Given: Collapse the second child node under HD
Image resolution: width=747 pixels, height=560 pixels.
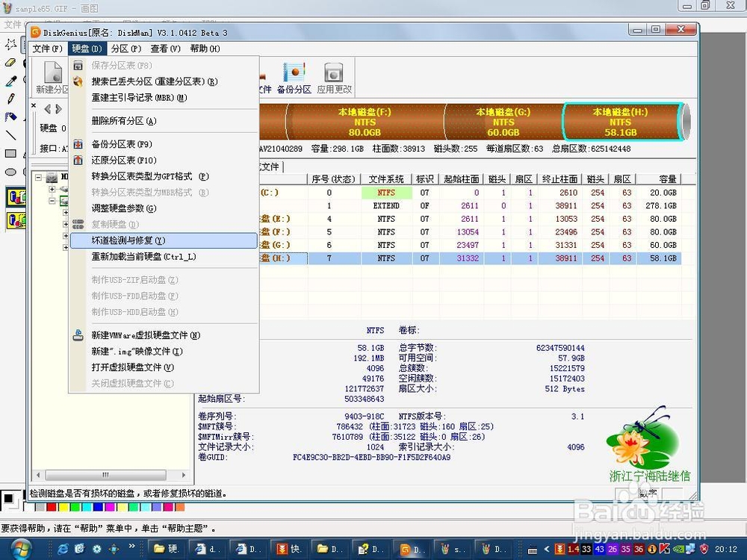Looking at the screenshot, I should (52, 201).
